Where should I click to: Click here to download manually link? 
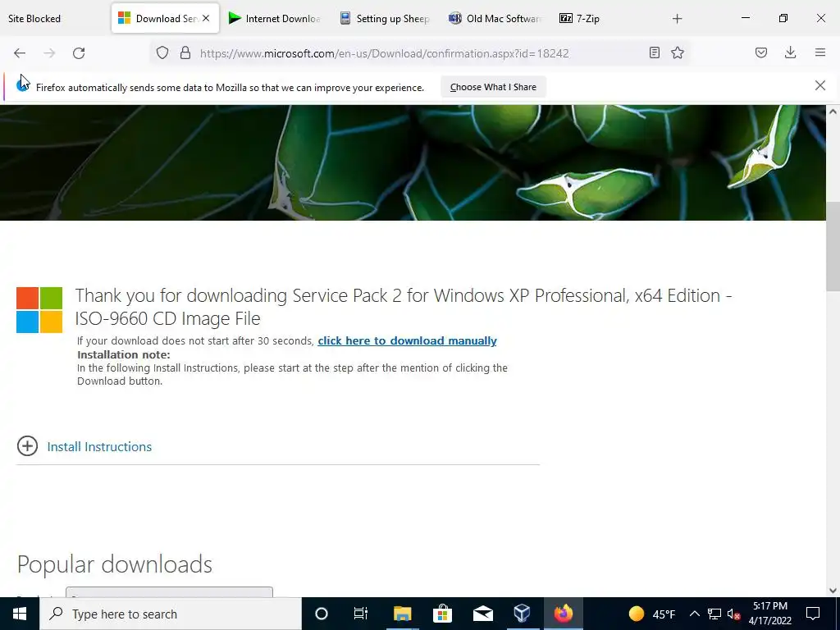407,340
